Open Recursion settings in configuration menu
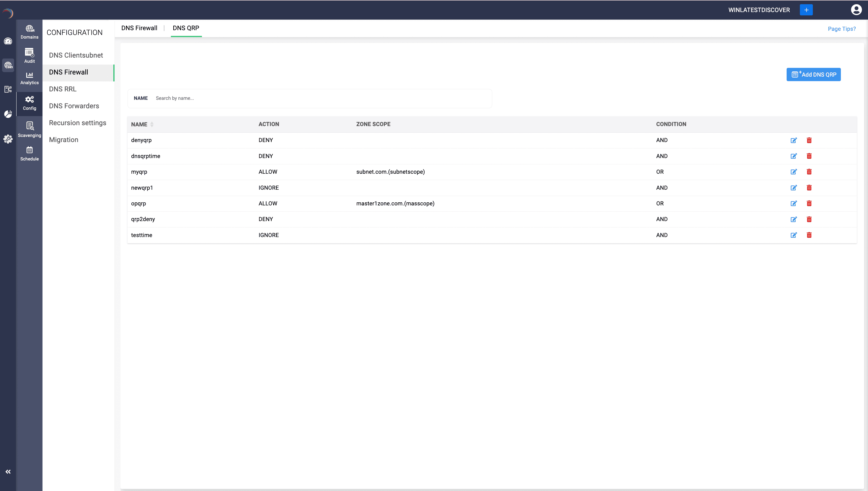 pos(77,123)
